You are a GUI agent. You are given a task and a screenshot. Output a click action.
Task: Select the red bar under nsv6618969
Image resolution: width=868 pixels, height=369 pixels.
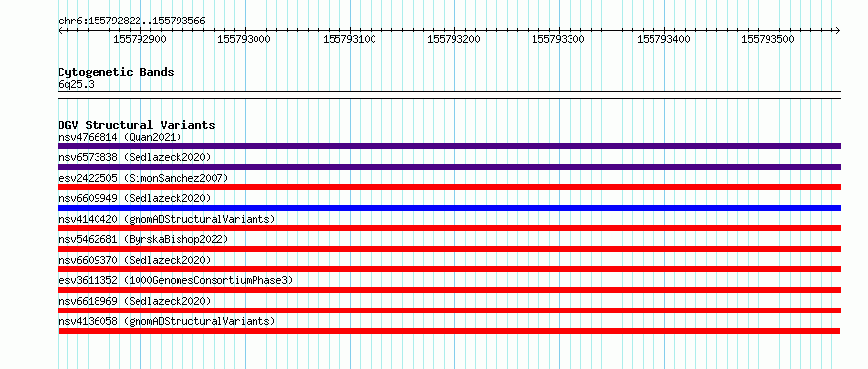(449, 310)
